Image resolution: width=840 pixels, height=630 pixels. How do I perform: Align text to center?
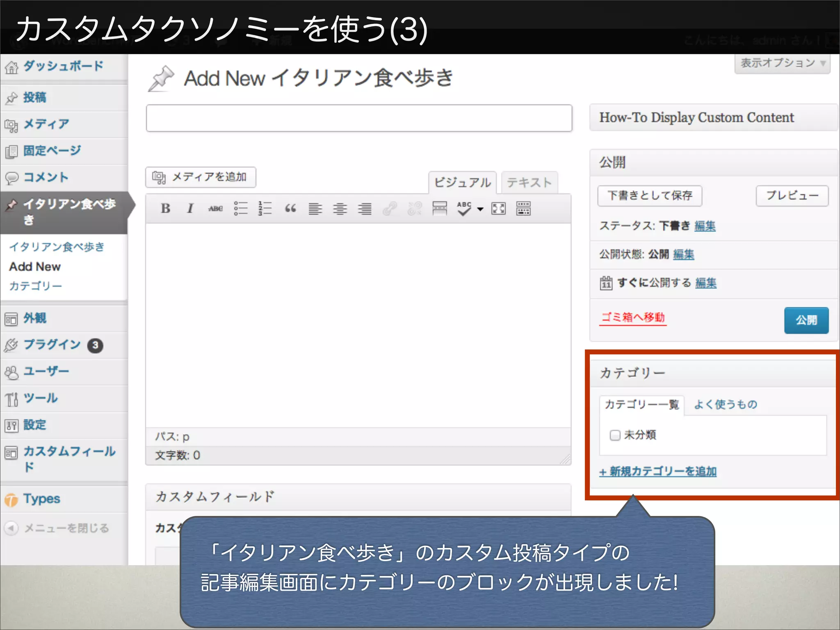340,209
